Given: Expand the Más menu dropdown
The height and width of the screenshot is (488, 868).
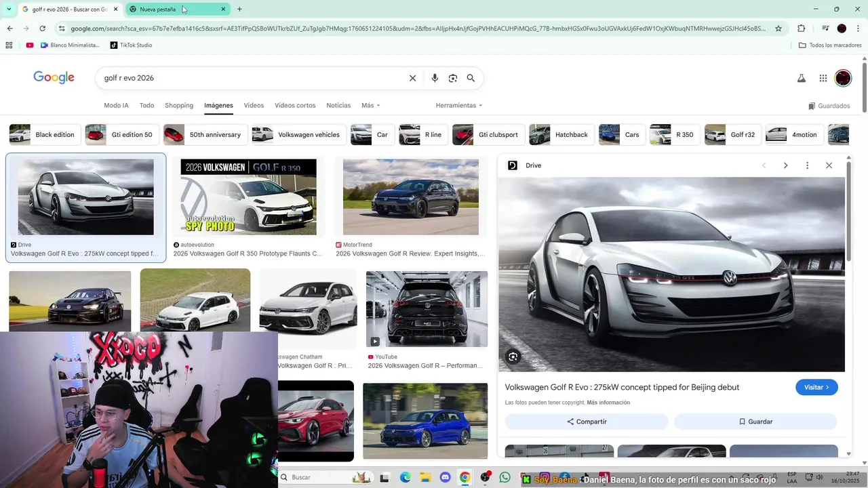Looking at the screenshot, I should point(371,106).
